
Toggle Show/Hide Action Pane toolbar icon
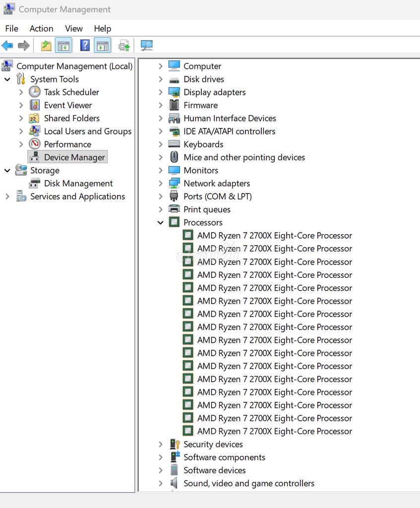point(103,46)
